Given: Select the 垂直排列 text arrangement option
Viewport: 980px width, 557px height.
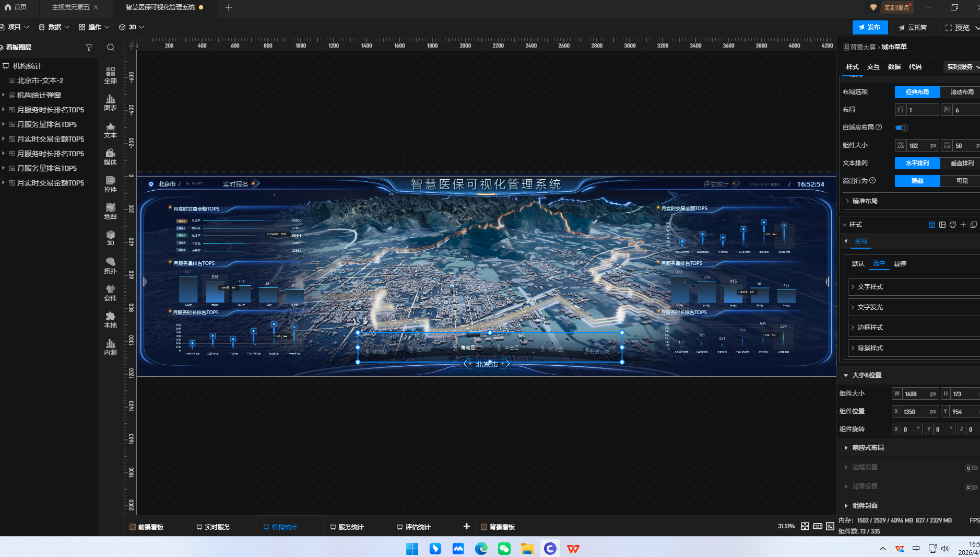Looking at the screenshot, I should [x=962, y=163].
